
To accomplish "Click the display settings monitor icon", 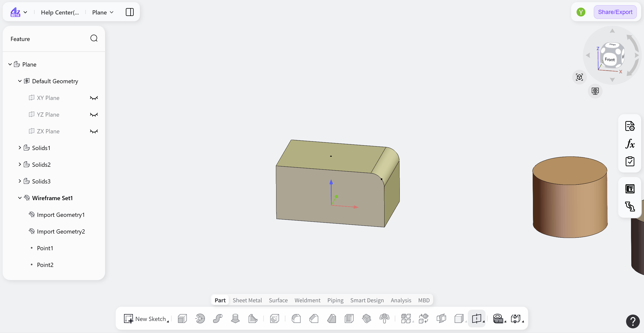I will [x=595, y=91].
